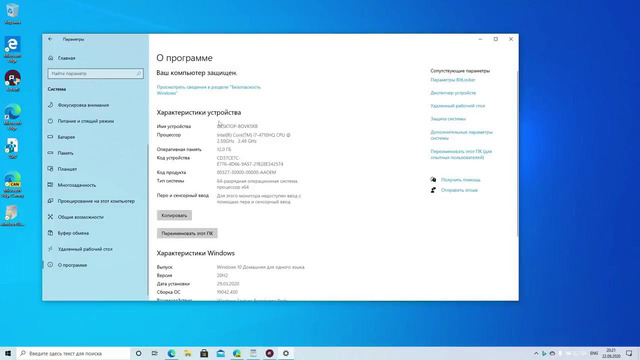This screenshot has width=640, height=360.
Task: Open Дополнительные параметры системы link
Action: 461,135
